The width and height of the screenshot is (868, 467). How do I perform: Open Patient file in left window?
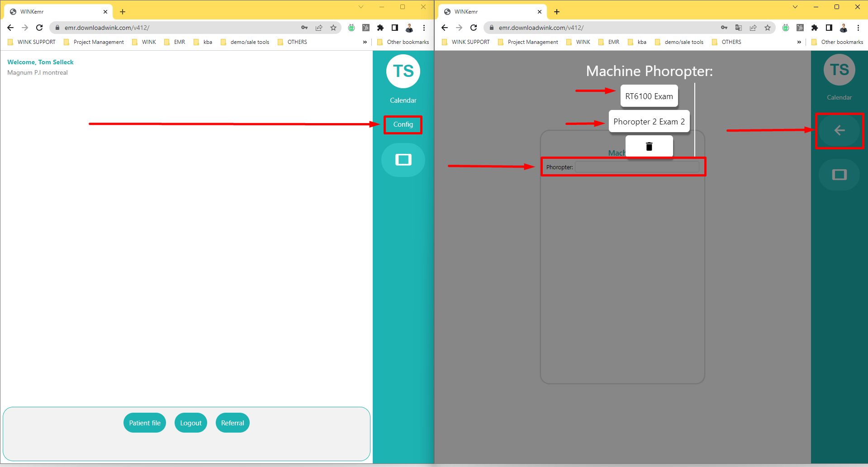(145, 423)
